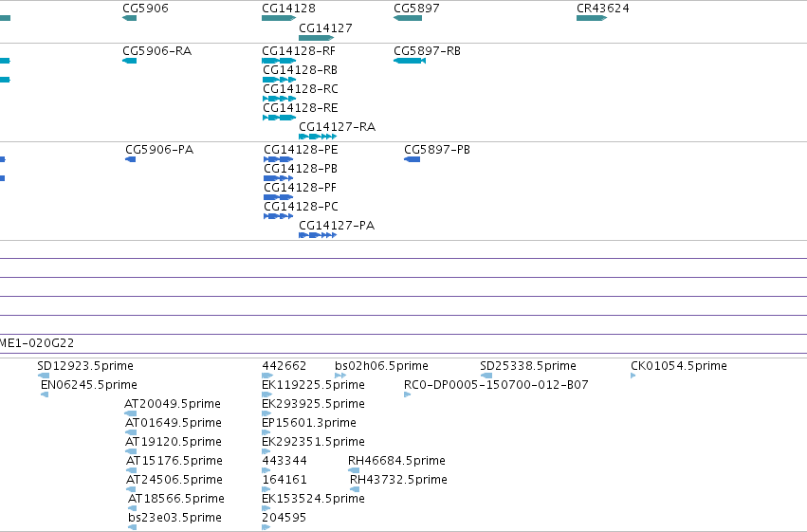The width and height of the screenshot is (807, 532).
Task: Open the CG5906 gene label
Action: click(x=145, y=9)
